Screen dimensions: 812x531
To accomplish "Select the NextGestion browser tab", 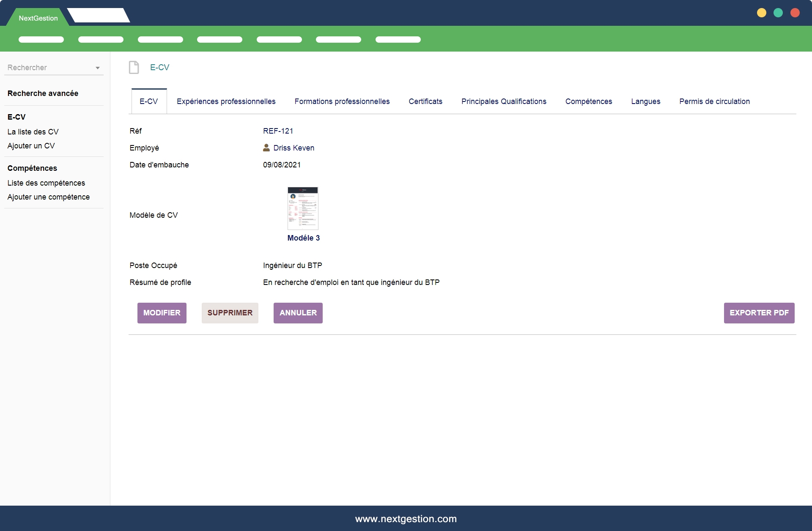I will coord(38,18).
